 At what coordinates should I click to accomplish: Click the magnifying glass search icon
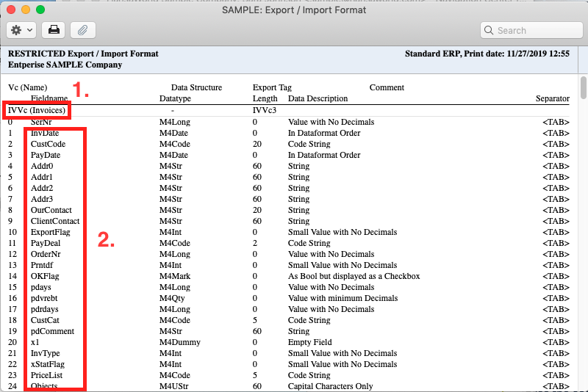point(490,30)
